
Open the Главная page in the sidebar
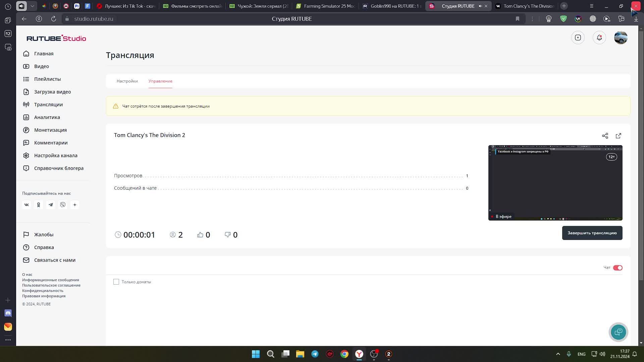coord(44,54)
